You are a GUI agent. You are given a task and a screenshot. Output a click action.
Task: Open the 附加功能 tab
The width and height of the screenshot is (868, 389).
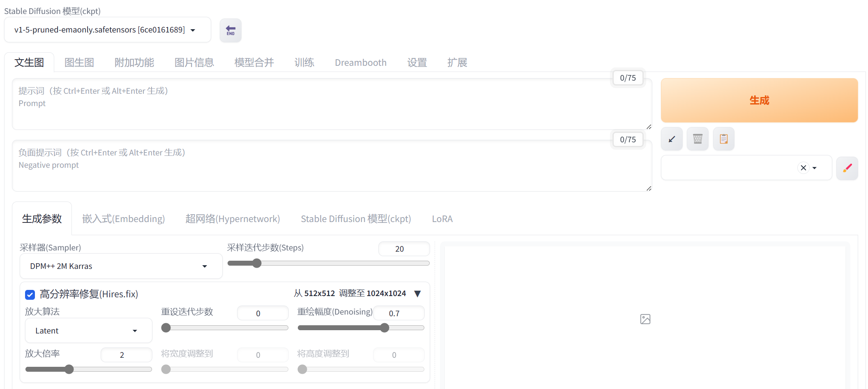[134, 63]
